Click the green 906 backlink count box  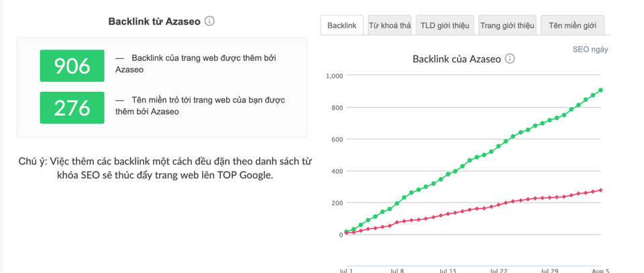point(72,66)
